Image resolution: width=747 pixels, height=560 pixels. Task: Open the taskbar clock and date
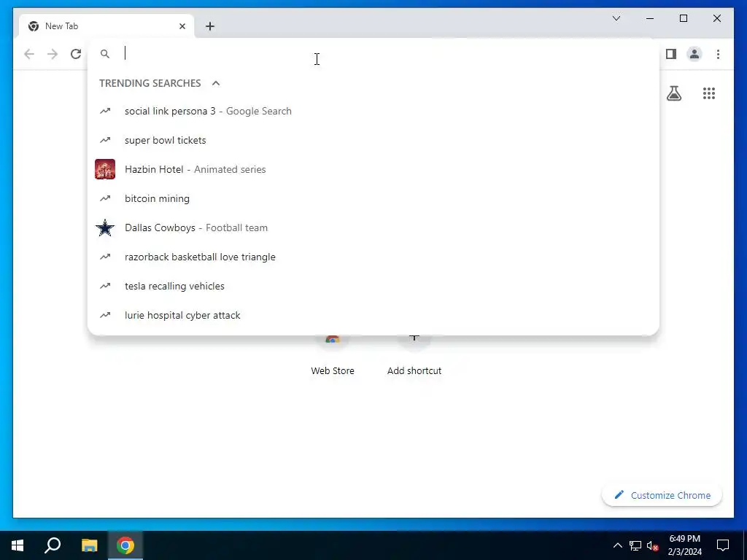(x=684, y=545)
